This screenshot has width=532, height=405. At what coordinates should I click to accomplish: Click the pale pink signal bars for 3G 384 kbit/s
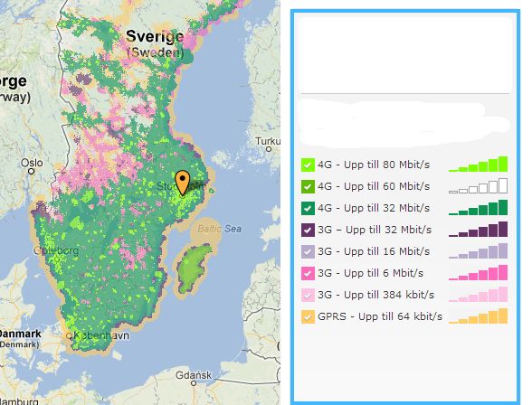coord(478,294)
